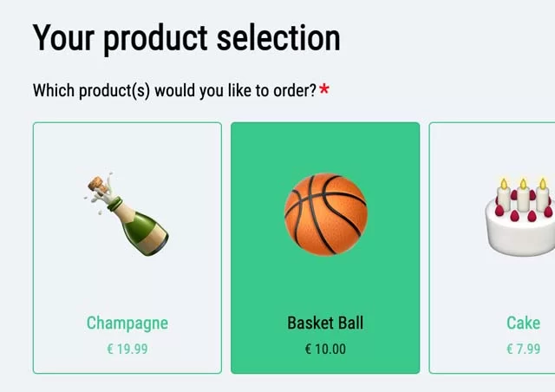
Task: Click empty space below the champagne bottle
Action: 127,284
